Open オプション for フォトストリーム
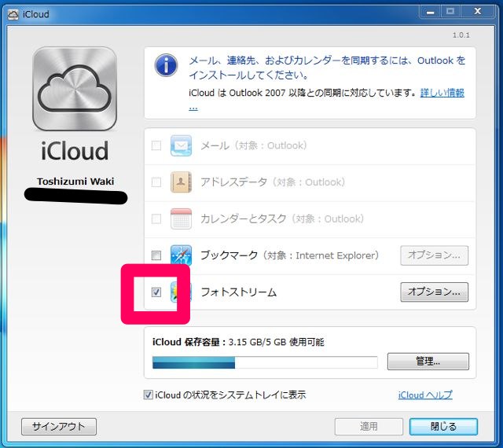 435,292
